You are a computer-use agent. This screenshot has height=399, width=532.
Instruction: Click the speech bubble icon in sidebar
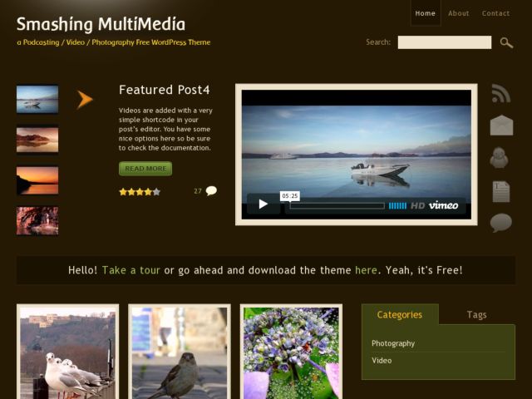pos(500,223)
